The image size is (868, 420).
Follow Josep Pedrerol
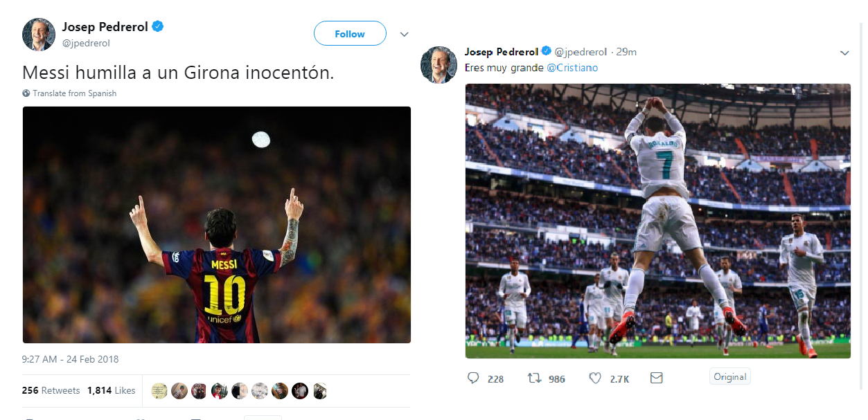(x=350, y=34)
